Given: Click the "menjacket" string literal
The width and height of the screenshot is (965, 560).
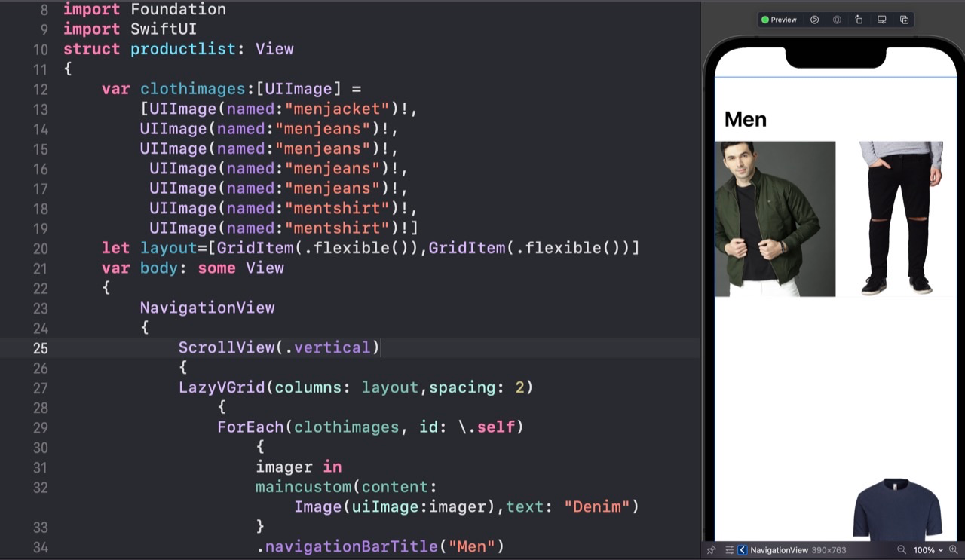Looking at the screenshot, I should 338,109.
